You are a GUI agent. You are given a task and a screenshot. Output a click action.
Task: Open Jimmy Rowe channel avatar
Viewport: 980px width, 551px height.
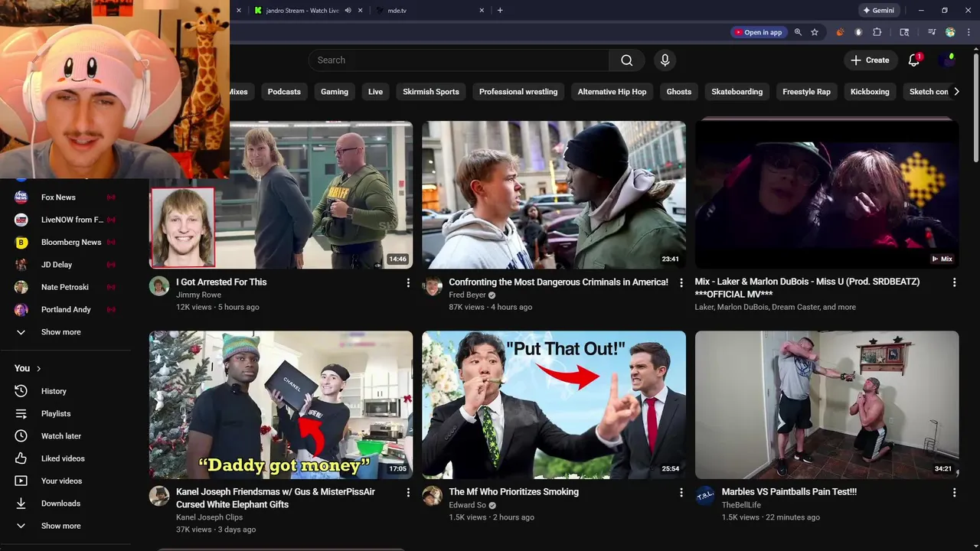(x=159, y=286)
